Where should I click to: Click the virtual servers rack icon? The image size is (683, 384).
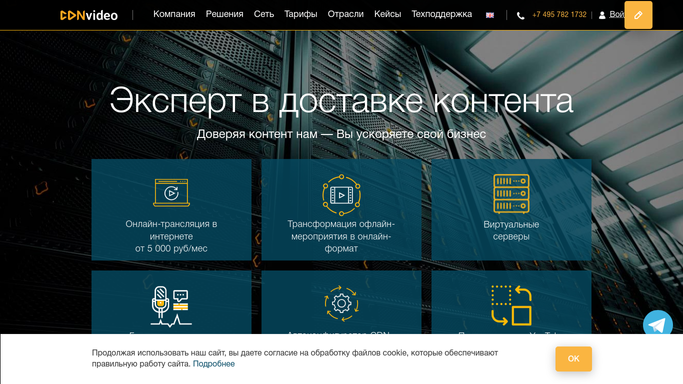[x=511, y=193]
